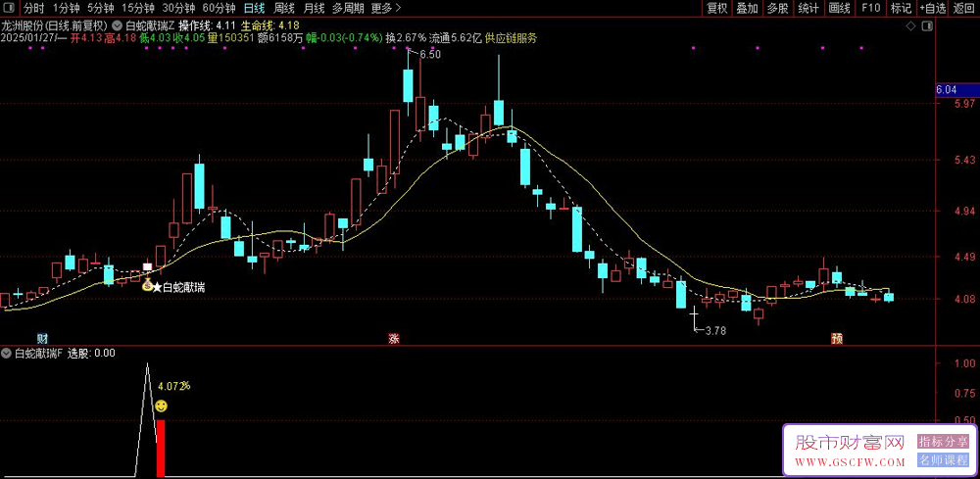Click the 6.50 high price label
This screenshot has height=479, width=980.
(430, 54)
